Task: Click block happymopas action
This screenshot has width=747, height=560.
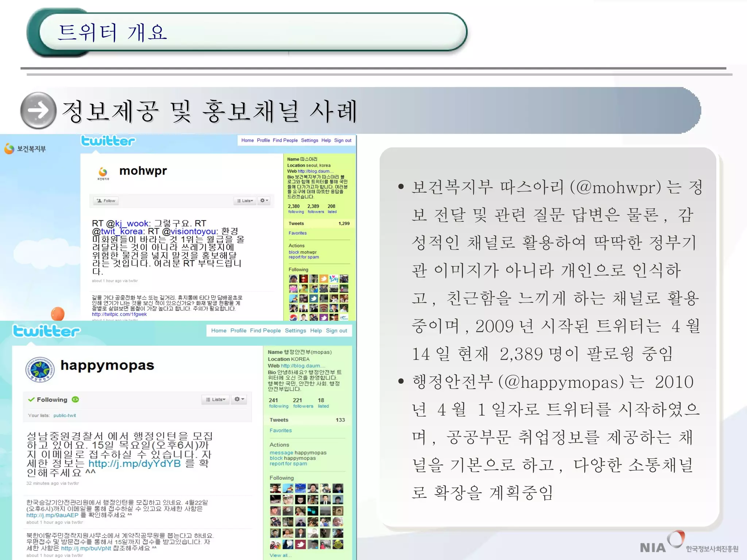Action: (293, 458)
